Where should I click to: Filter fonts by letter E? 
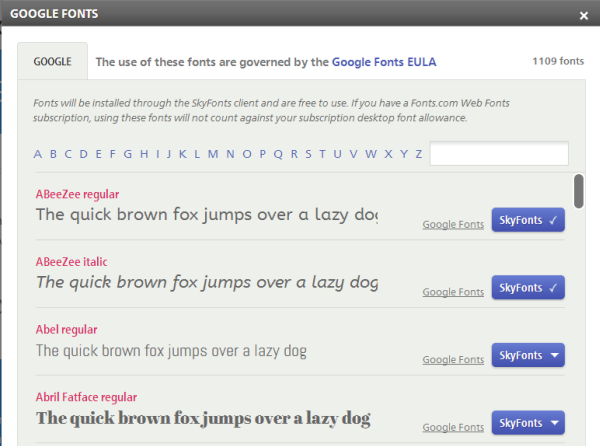point(98,154)
